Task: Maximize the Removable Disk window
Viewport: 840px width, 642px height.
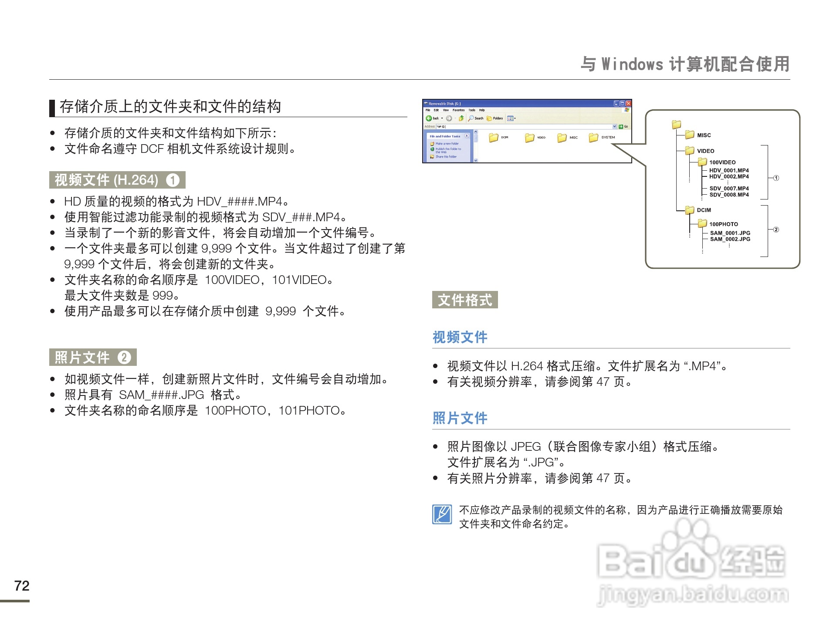Action: [623, 104]
